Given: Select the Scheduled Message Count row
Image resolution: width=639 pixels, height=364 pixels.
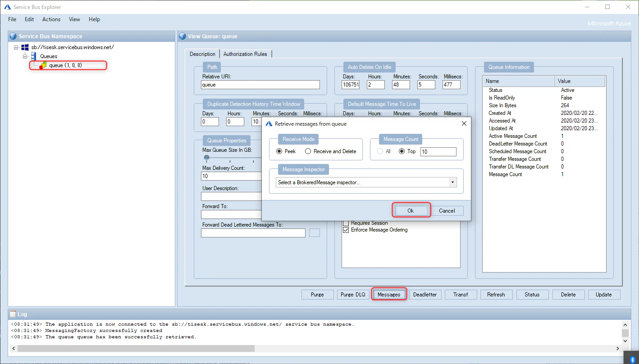Looking at the screenshot, I should click(544, 151).
